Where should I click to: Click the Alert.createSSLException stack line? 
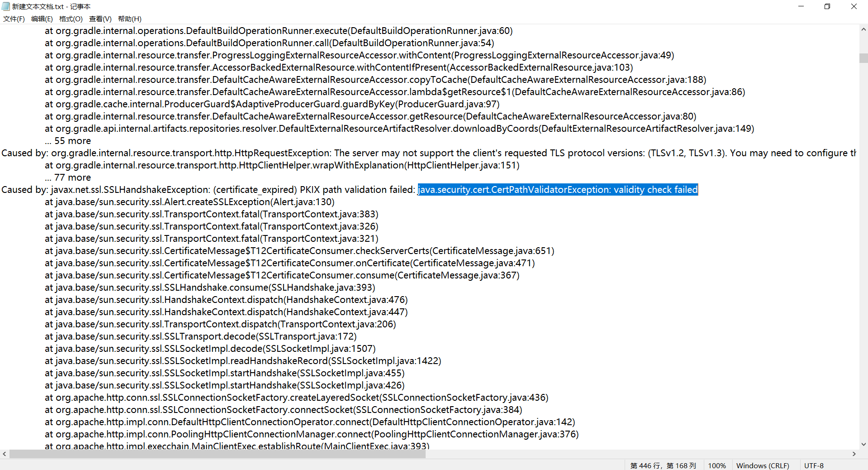point(190,202)
